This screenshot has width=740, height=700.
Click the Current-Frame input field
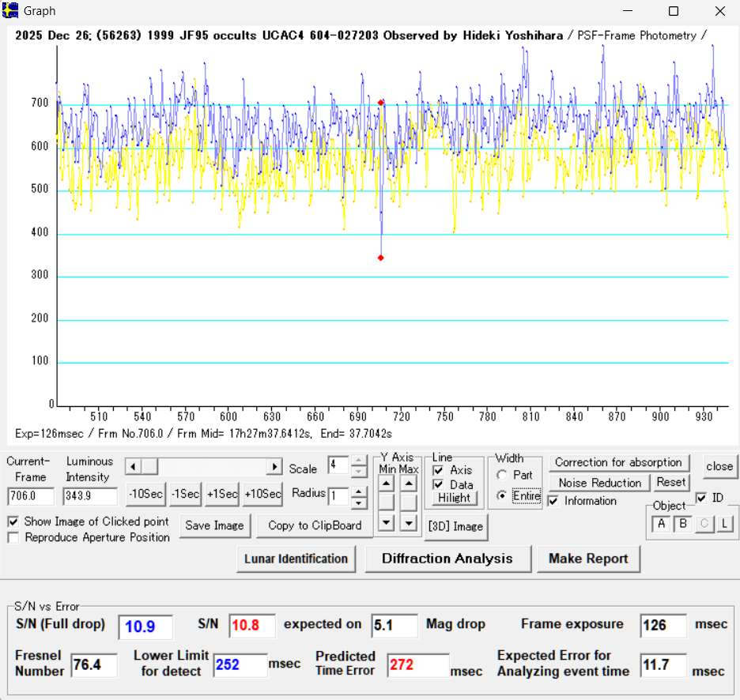click(x=30, y=496)
